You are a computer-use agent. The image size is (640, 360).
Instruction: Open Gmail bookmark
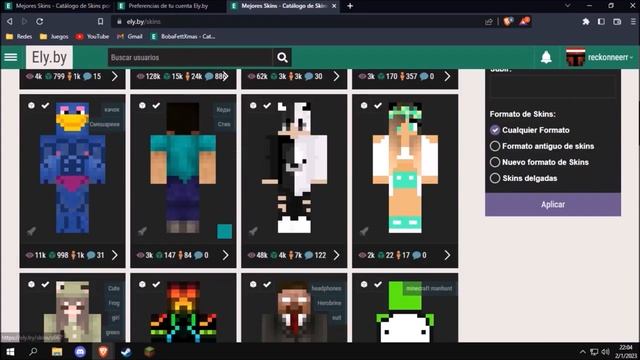(130, 36)
